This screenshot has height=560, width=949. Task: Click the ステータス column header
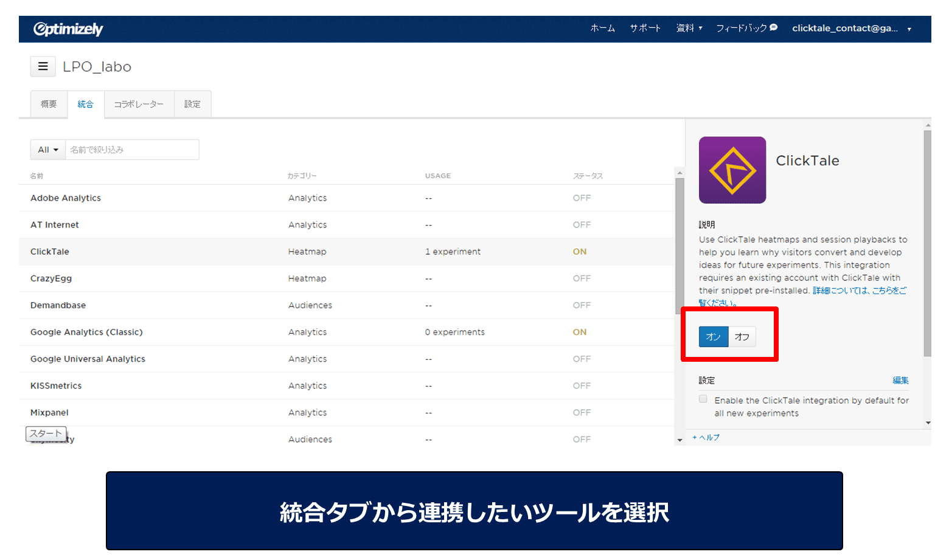point(588,176)
